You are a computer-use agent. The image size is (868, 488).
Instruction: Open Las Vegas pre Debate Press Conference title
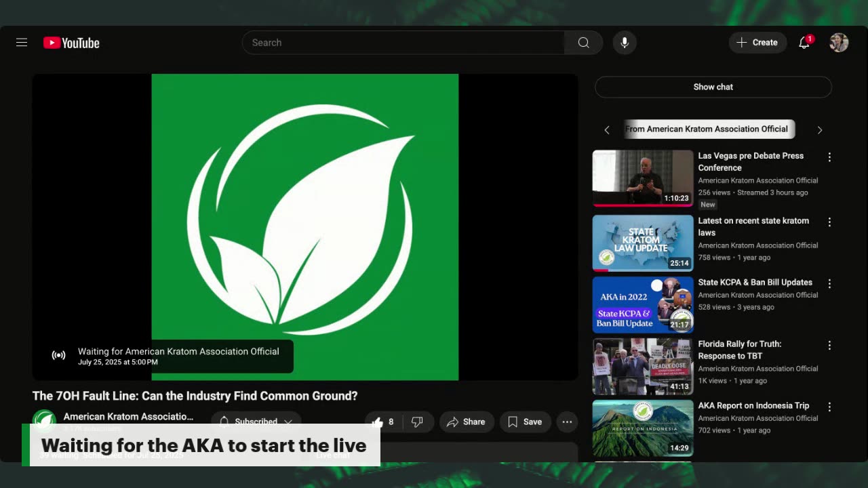tap(751, 162)
